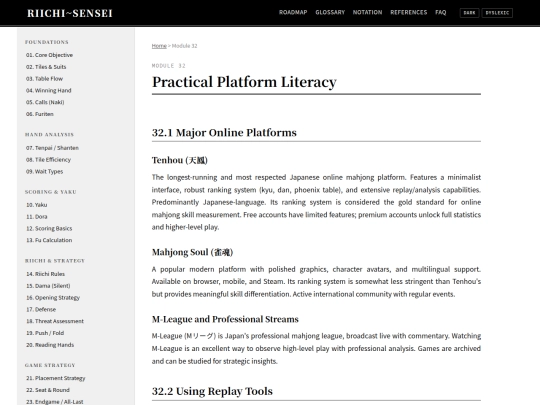Open 01. Core Objective in sidebar
This screenshot has width=540, height=405.
click(x=49, y=55)
